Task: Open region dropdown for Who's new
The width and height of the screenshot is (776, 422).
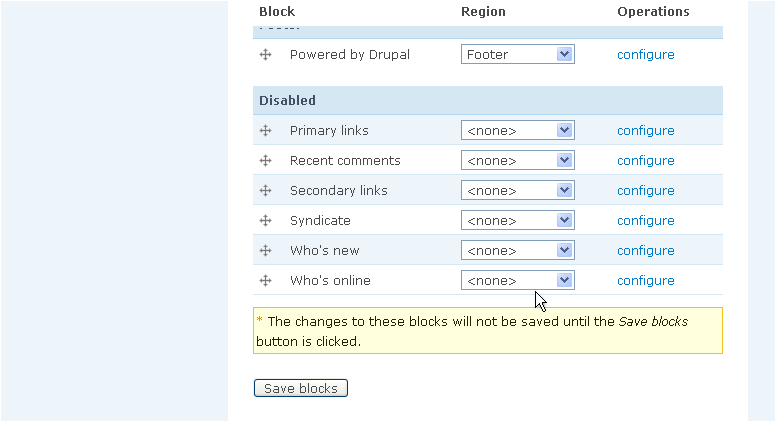Action: (x=518, y=250)
